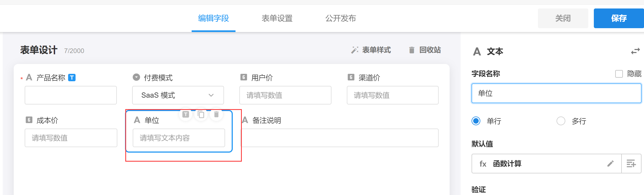Expand the 付费模式 SaaS 模式 dropdown

[178, 95]
